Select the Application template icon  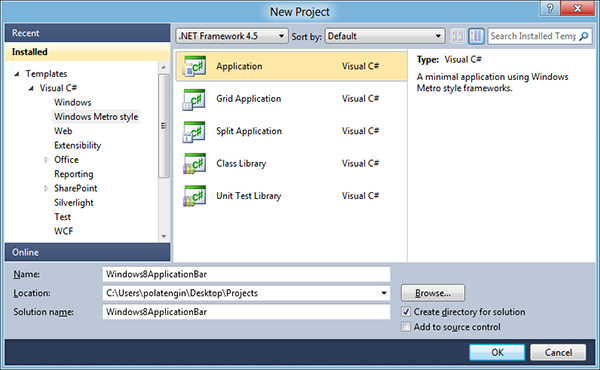pyautogui.click(x=194, y=66)
